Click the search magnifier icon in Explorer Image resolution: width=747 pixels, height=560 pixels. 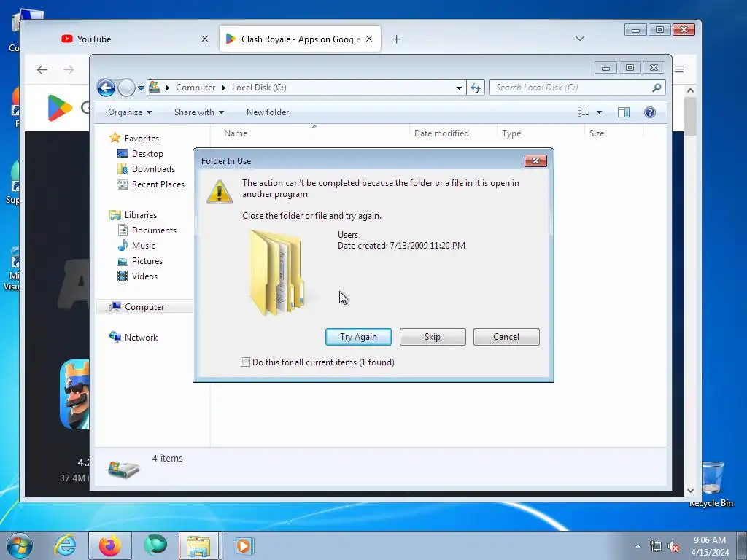coord(657,87)
